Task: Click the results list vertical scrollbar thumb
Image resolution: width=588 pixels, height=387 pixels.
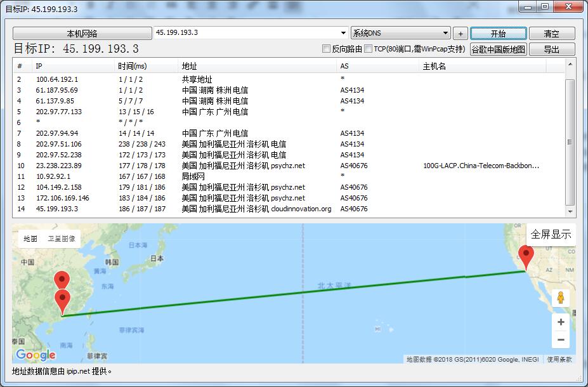Action: click(x=570, y=142)
